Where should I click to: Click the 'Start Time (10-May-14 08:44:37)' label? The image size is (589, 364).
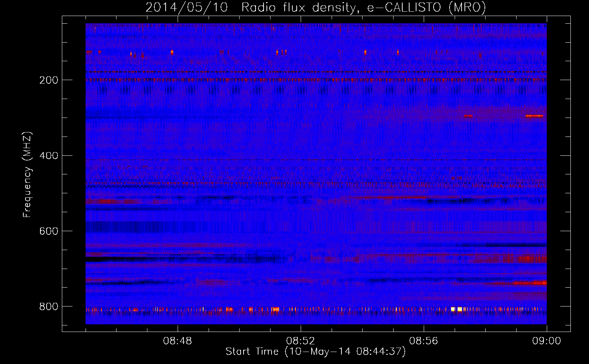pyautogui.click(x=316, y=352)
